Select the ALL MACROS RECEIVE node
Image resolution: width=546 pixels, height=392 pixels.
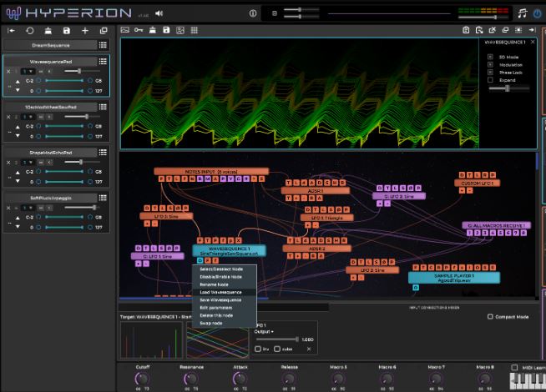496,225
